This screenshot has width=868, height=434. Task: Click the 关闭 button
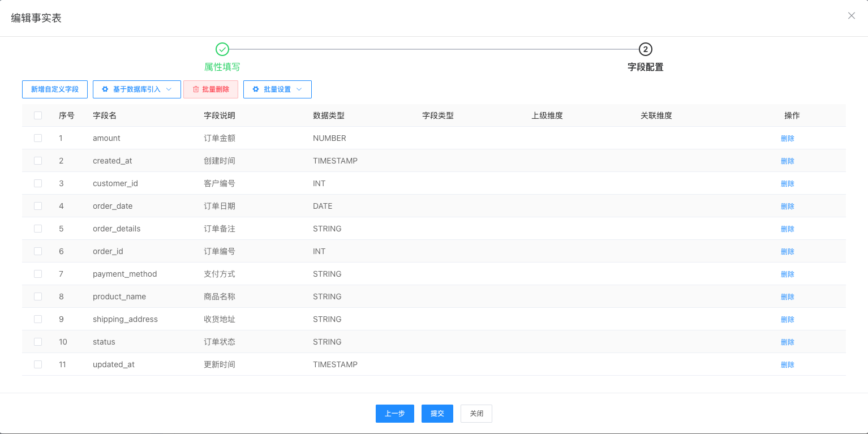(x=476, y=414)
